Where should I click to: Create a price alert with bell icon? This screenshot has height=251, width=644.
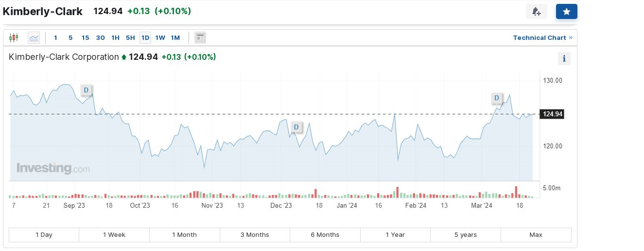coord(536,12)
